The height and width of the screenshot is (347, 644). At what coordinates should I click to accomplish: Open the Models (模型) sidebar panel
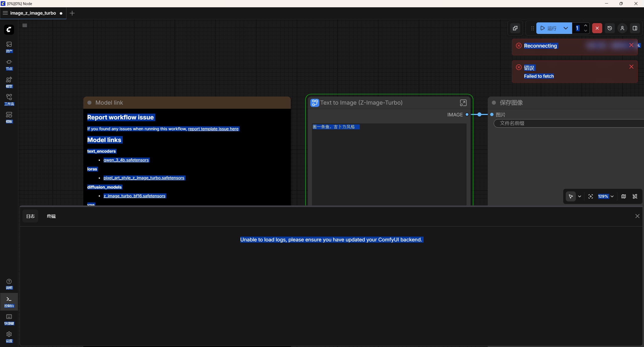(x=9, y=82)
